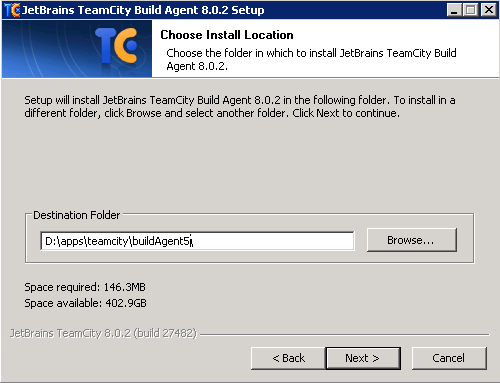
Task: Click 'Space required: 146.3MB' text
Action: point(85,287)
